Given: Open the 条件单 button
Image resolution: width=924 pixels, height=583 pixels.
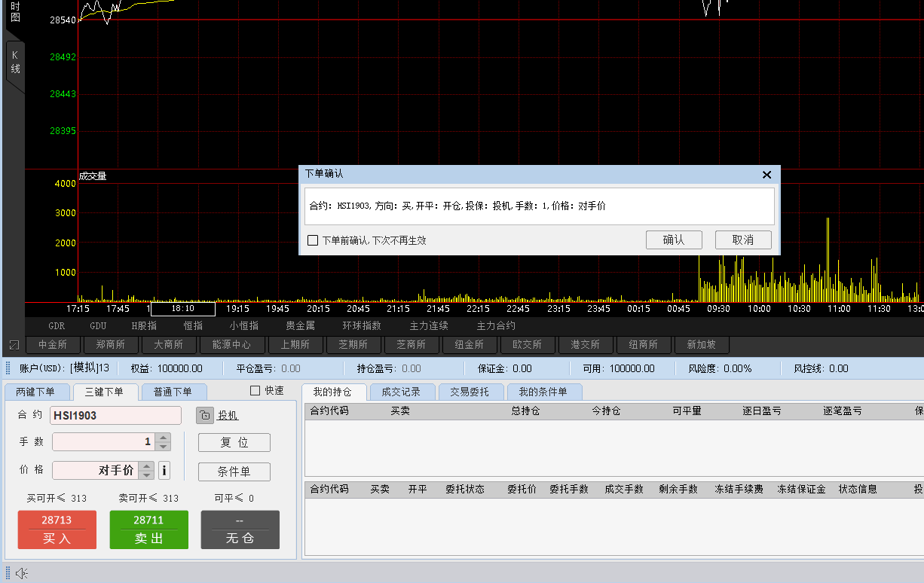Looking at the screenshot, I should point(234,472).
